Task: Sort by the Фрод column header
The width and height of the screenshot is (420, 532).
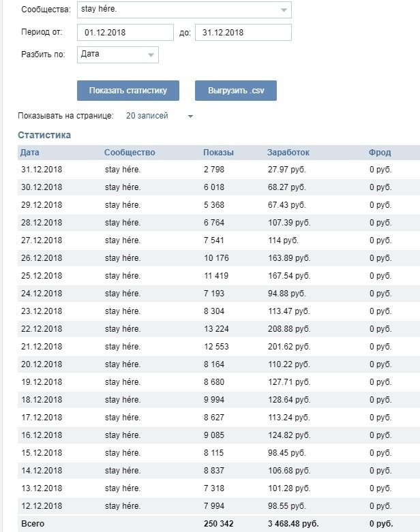Action: pyautogui.click(x=380, y=153)
